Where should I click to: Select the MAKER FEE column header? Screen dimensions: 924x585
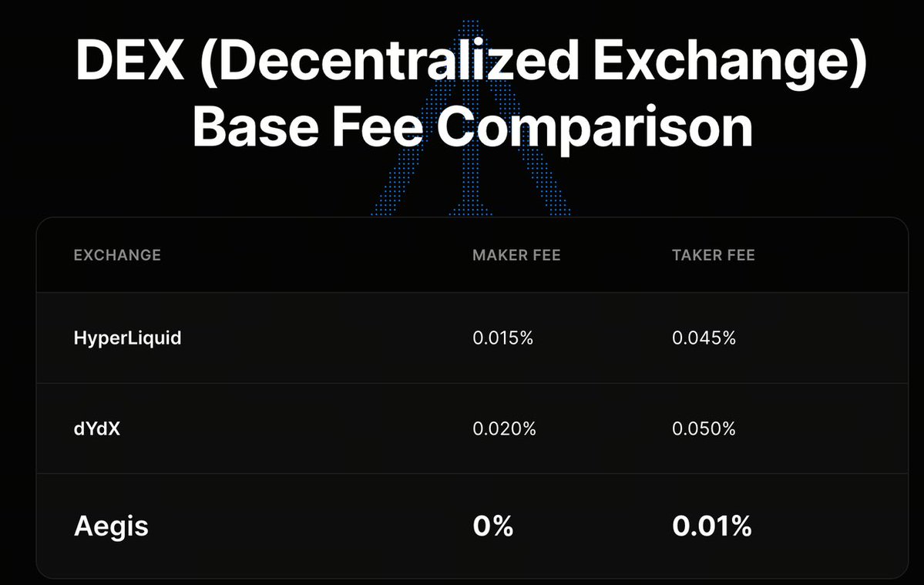516,255
